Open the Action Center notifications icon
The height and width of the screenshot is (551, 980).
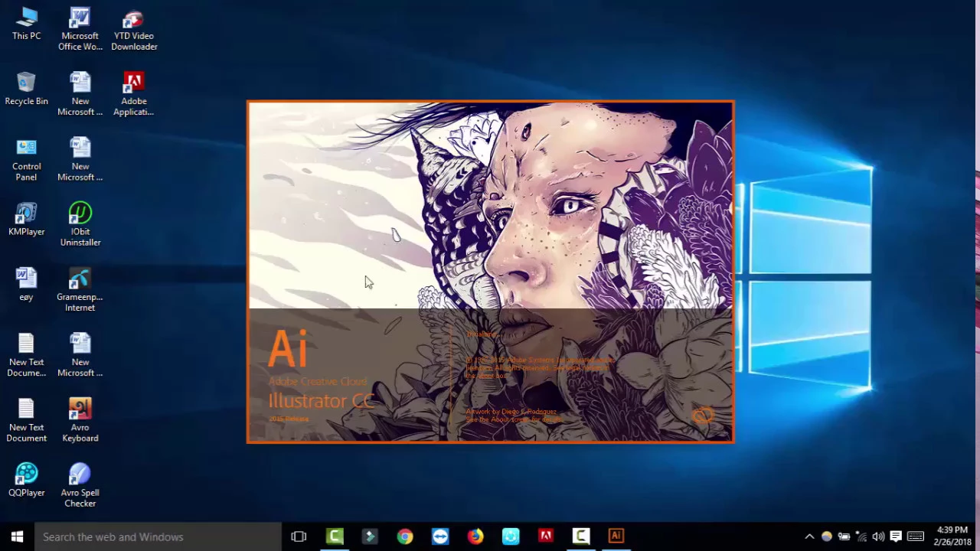(896, 536)
